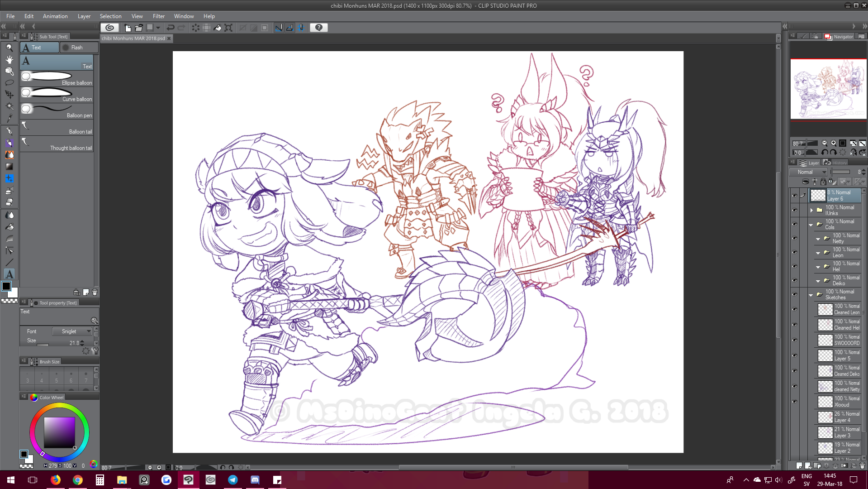The height and width of the screenshot is (489, 868).
Task: Select the Text tool in toolbar
Action: pyautogui.click(x=9, y=274)
